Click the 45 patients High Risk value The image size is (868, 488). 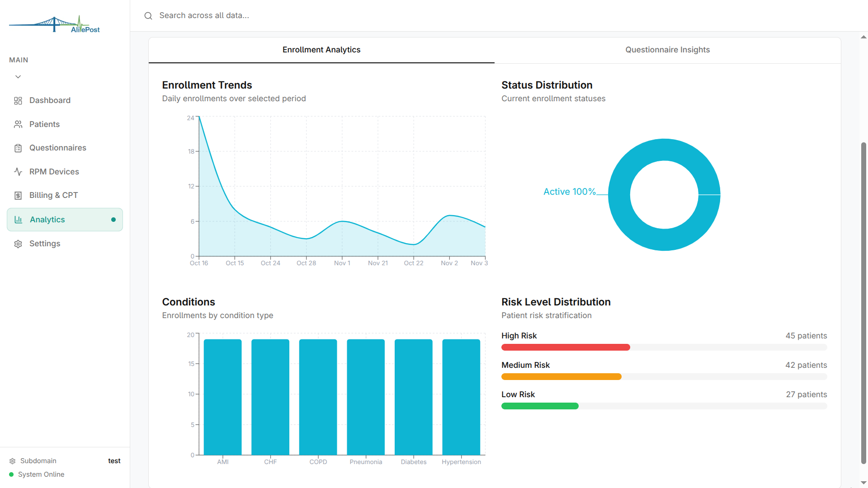coord(806,336)
